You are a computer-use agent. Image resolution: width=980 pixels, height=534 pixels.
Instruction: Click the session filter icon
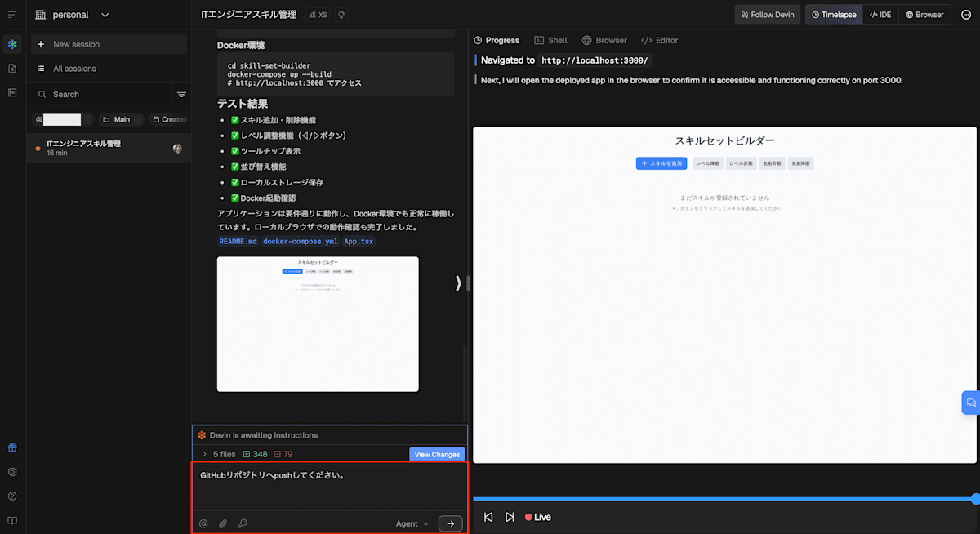click(x=181, y=95)
